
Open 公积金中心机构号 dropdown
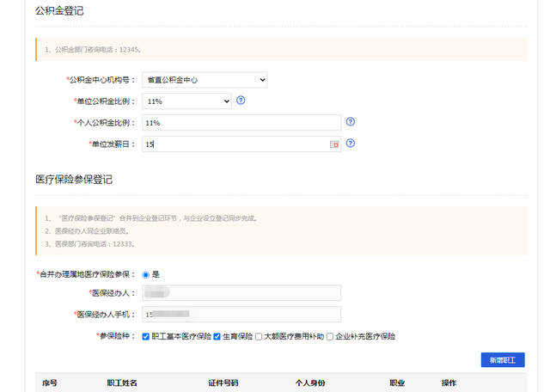point(205,80)
